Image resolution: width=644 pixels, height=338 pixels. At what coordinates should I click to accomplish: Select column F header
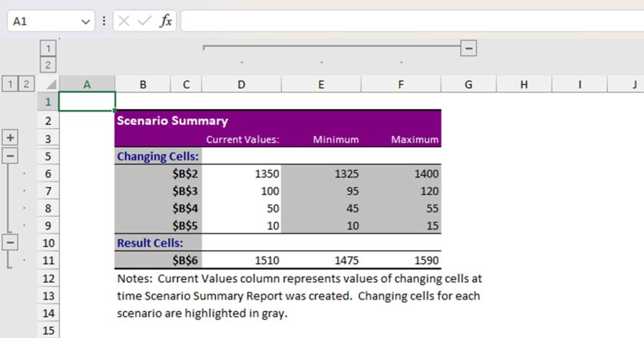[401, 84]
